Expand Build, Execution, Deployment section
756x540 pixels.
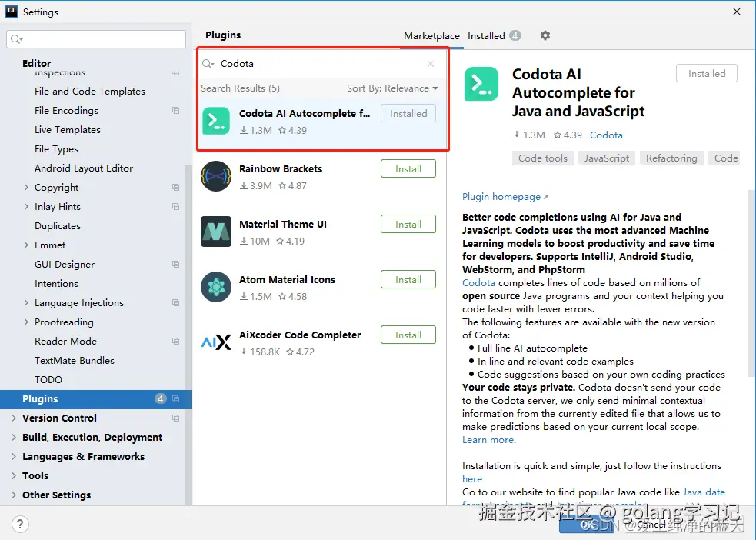[14, 437]
